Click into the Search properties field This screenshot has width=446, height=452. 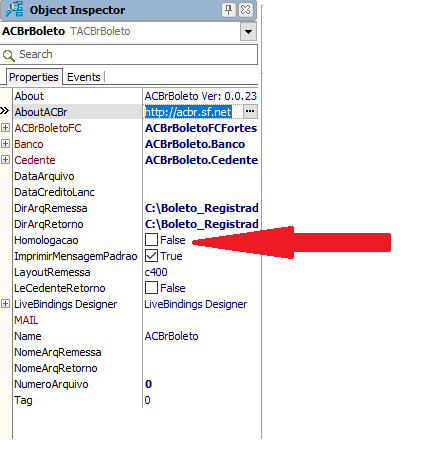(x=129, y=54)
